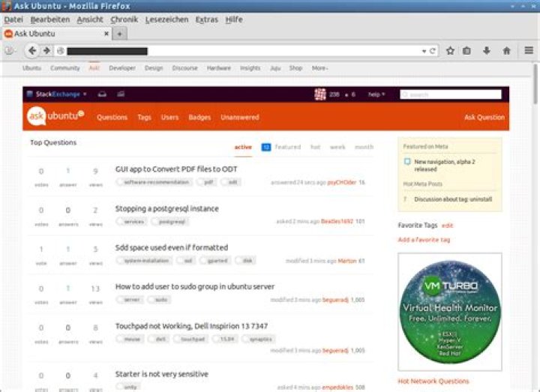
Task: Close the Ask Ubuntu tab
Action: [x=106, y=34]
